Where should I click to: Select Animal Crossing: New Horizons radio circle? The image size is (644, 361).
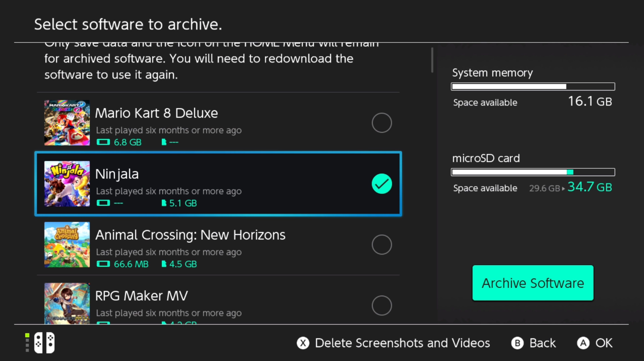(382, 245)
